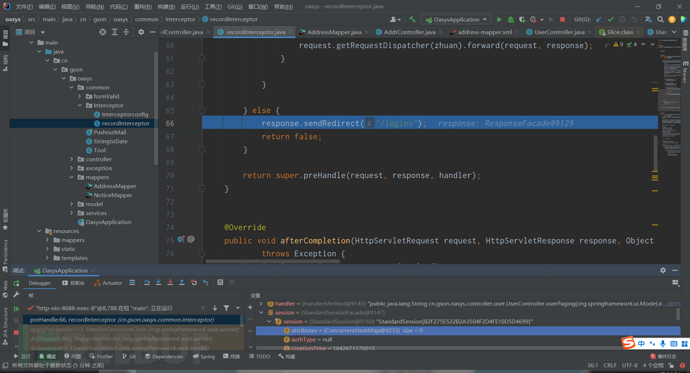Click the Git commit checkmark icon
690x373 pixels.
click(610, 19)
